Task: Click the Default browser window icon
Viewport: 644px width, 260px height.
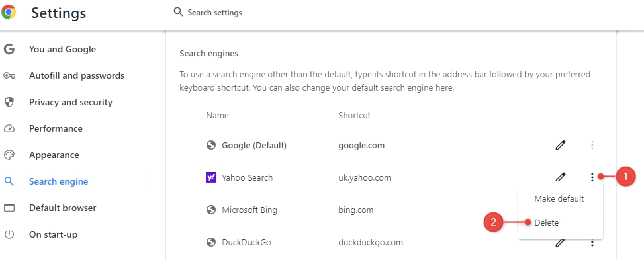Action: 9,208
